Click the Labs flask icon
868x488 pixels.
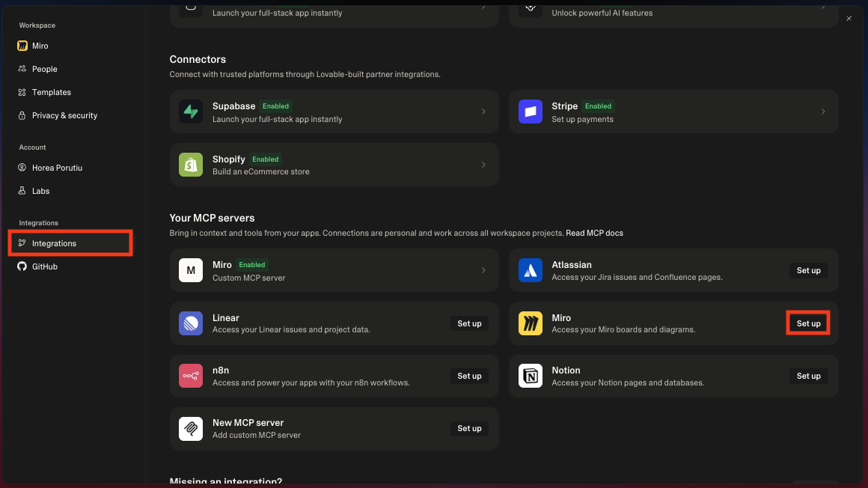point(22,191)
